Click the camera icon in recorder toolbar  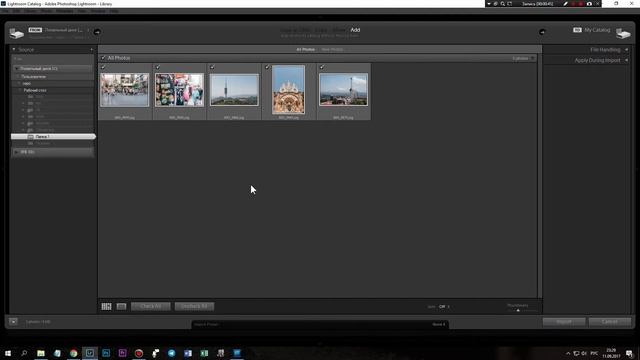tap(589, 4)
